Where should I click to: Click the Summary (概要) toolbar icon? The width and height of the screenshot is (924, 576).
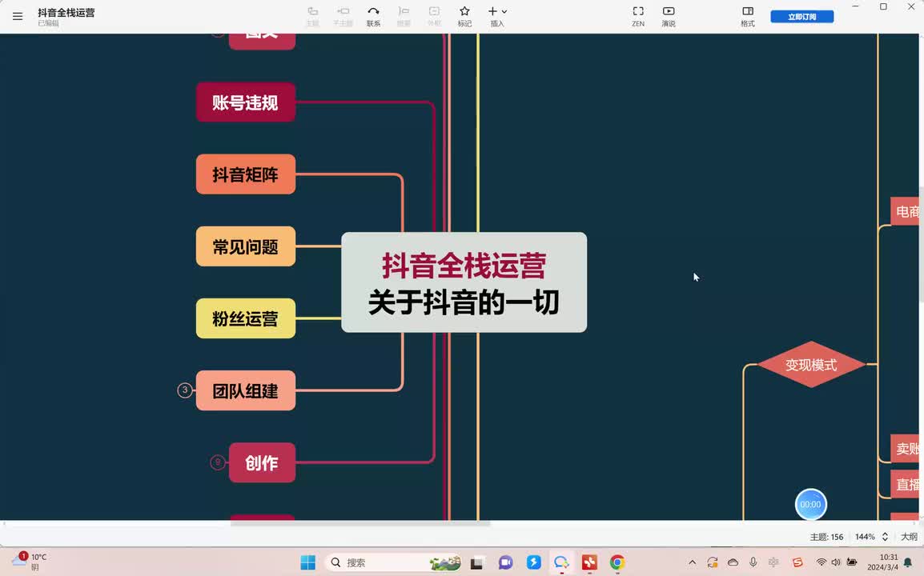coord(404,17)
